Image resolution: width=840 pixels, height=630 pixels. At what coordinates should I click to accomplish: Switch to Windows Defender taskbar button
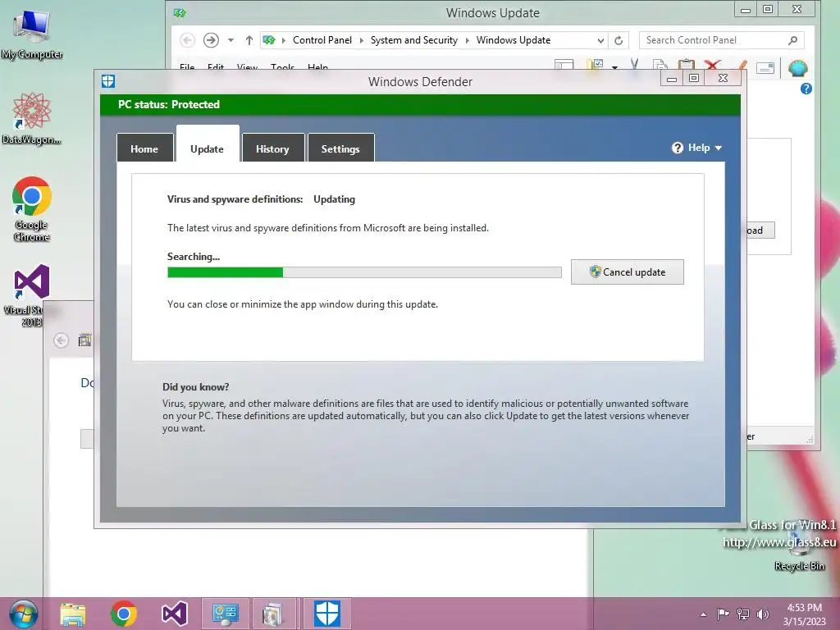point(326,614)
